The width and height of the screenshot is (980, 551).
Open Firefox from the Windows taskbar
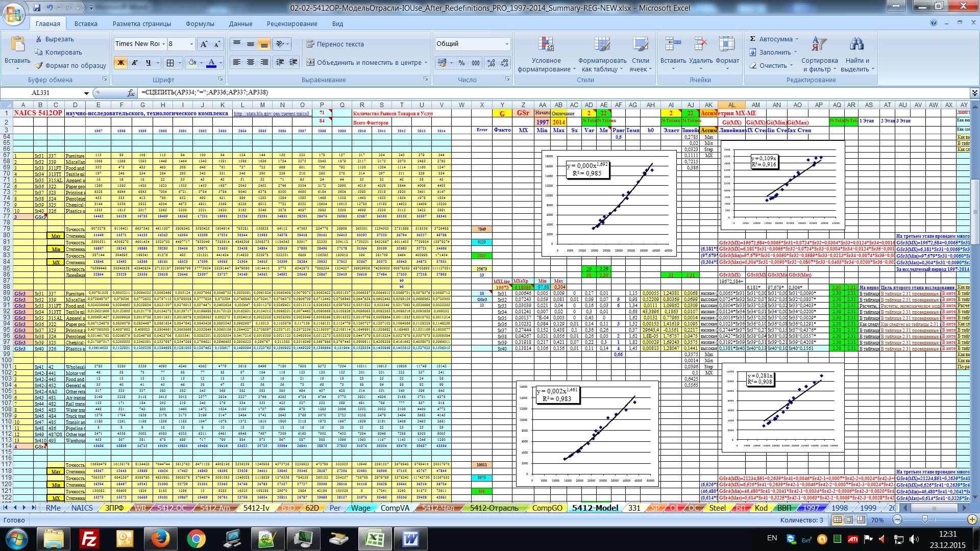pos(160,539)
